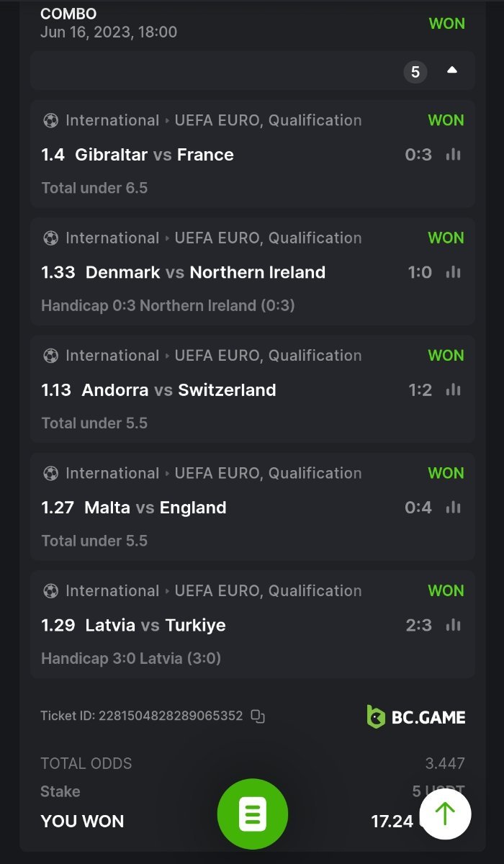Click International league label on Latvia card
This screenshot has height=864, width=504.
pos(112,590)
